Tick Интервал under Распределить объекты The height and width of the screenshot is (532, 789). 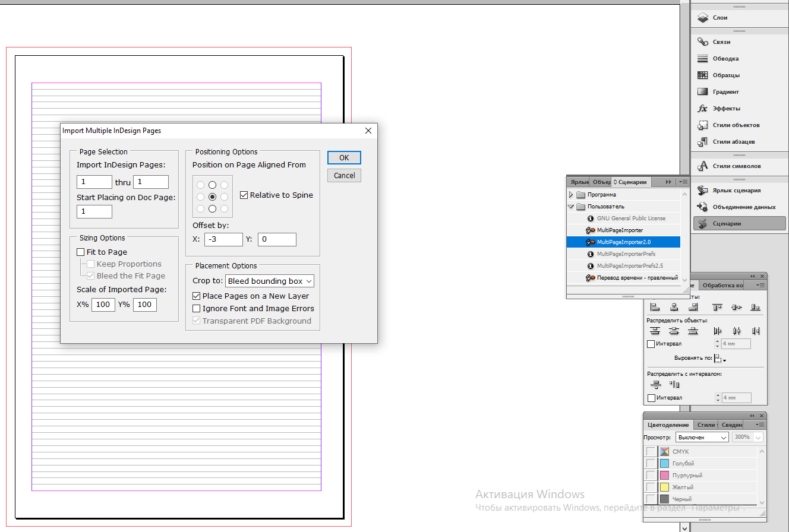click(x=651, y=344)
